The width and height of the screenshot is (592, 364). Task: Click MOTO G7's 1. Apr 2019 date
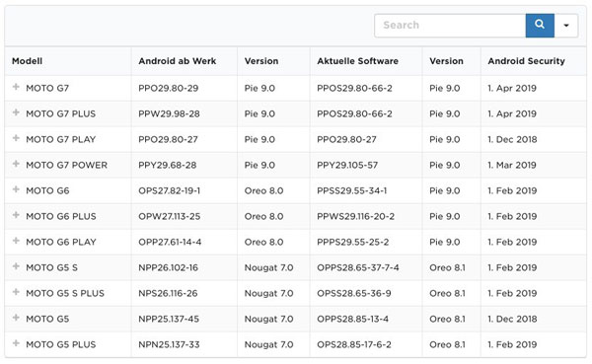point(512,89)
